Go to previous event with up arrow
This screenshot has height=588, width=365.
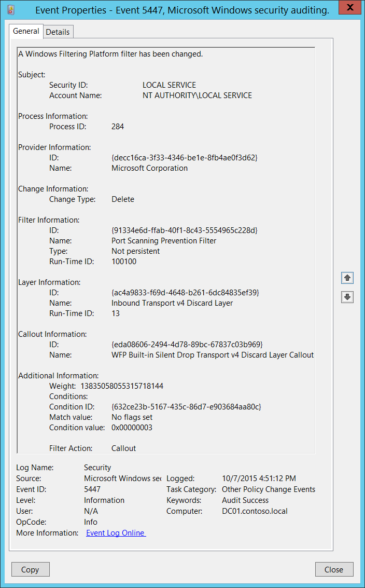click(347, 278)
